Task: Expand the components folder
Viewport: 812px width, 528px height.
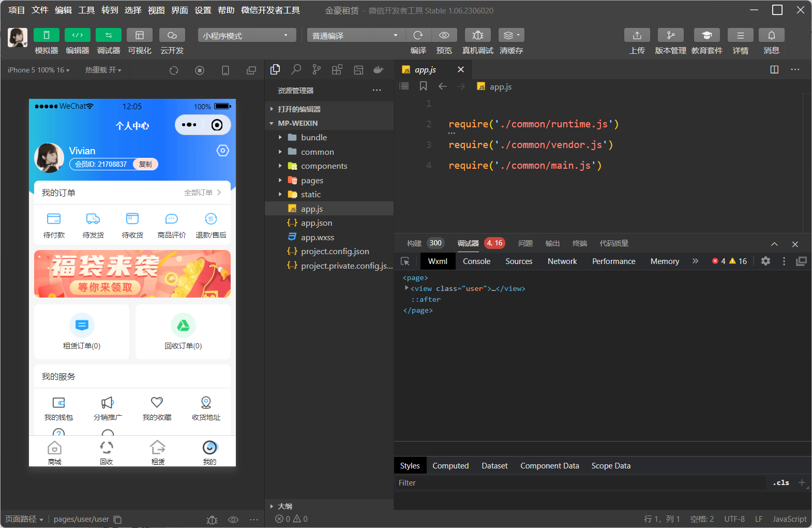Action: click(329, 166)
